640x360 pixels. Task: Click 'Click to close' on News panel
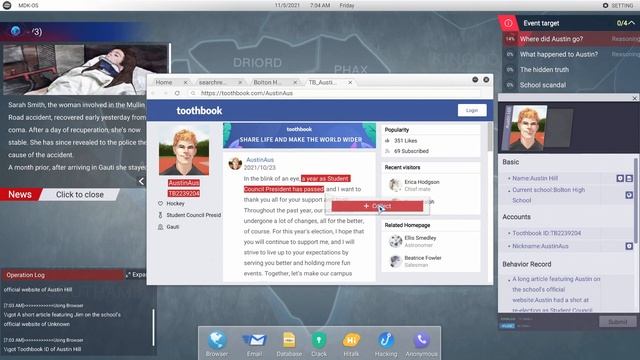[80, 195]
